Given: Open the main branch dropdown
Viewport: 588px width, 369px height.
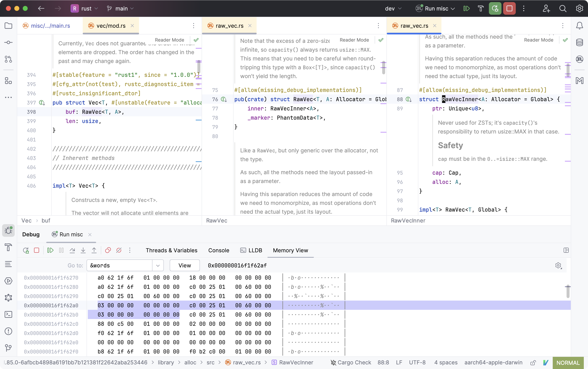Looking at the screenshot, I should point(120,9).
